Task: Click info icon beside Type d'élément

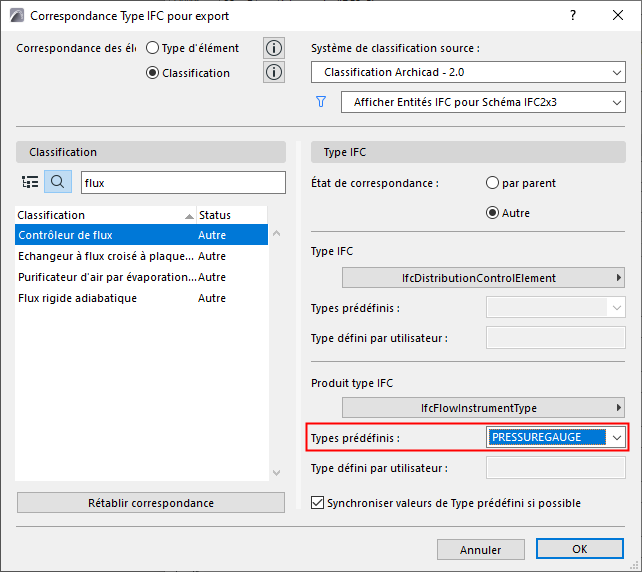Action: pos(274,48)
